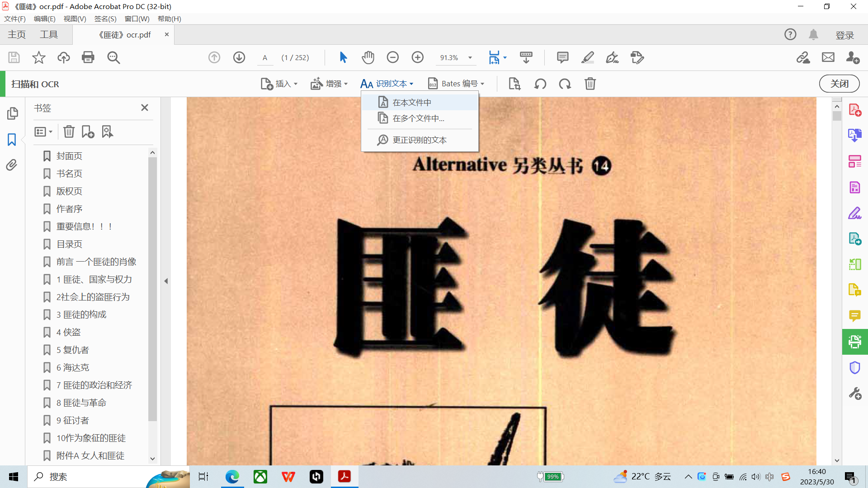Click the 关闭 button on OCR toolbar

(839, 84)
